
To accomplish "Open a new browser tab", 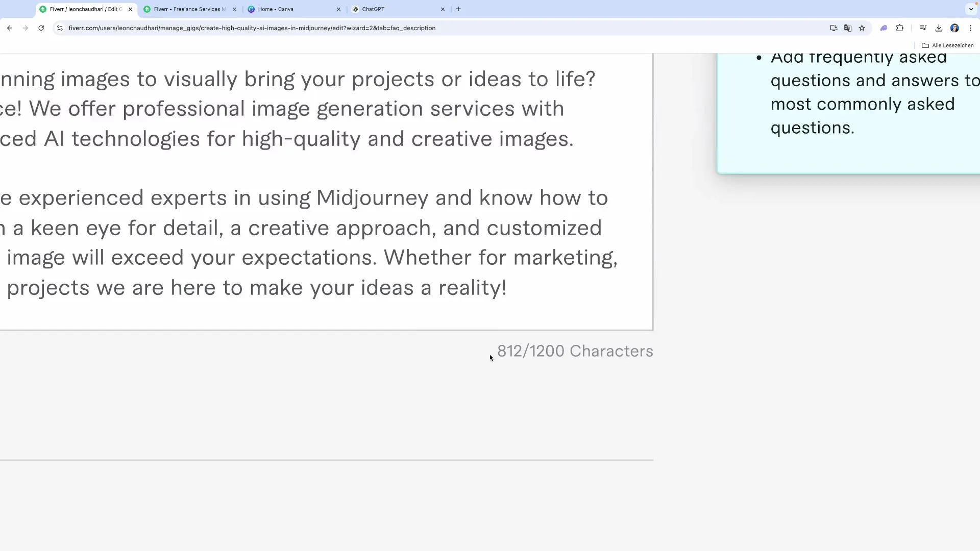I will click(458, 9).
